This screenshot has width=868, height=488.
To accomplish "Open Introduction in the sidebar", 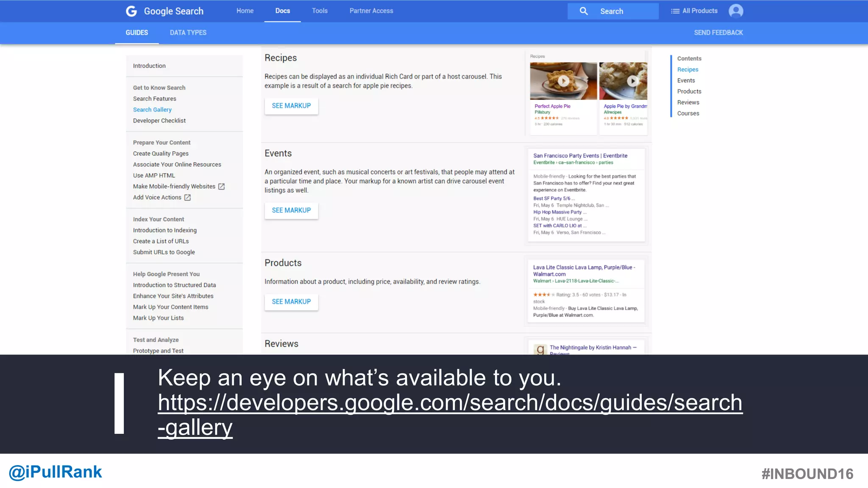I will pyautogui.click(x=149, y=66).
